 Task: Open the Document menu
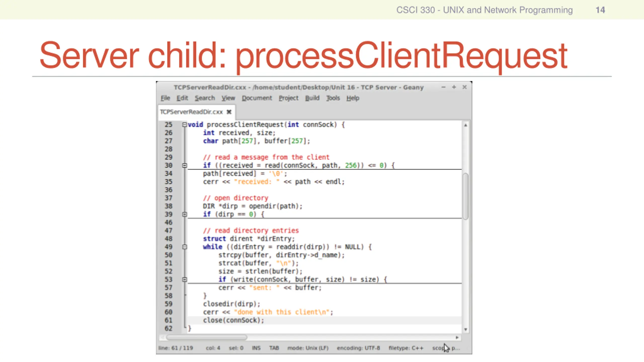click(257, 98)
